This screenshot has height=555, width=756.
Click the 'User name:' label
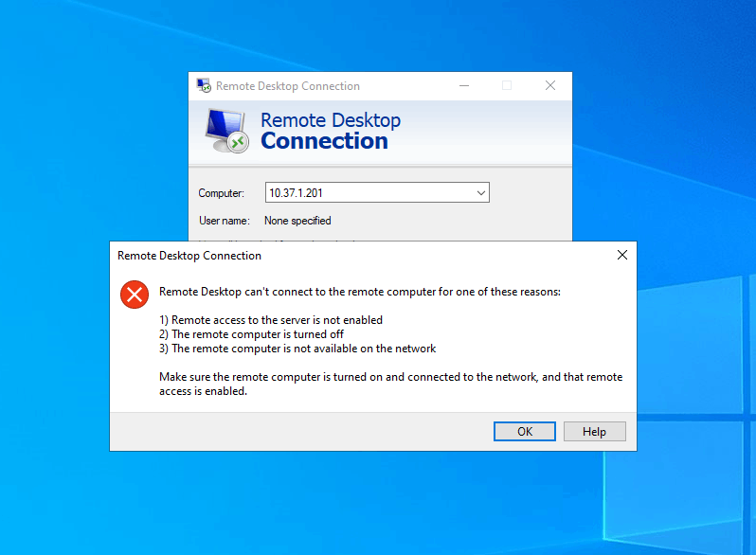(225, 221)
